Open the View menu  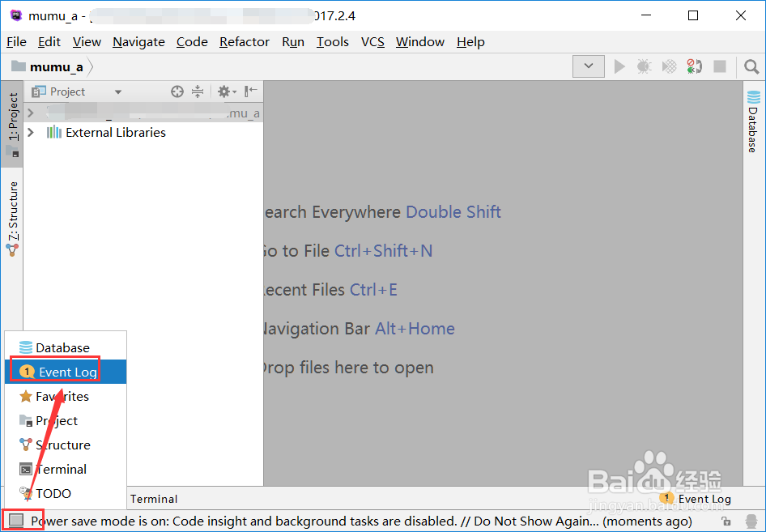pyautogui.click(x=87, y=42)
